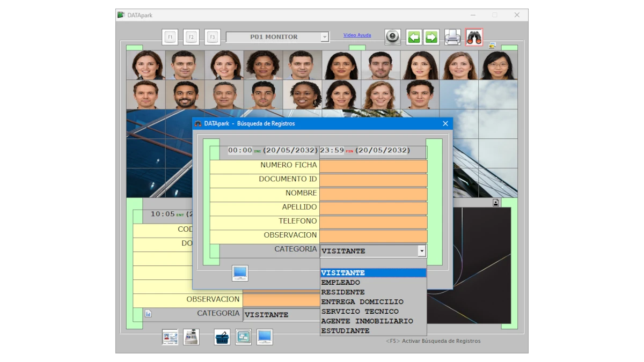Collapse the CATEGORIA dropdown in the search dialog

click(x=421, y=250)
